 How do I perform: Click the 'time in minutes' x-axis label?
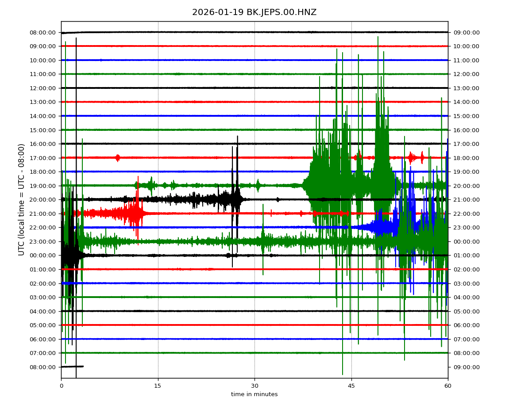(254, 394)
